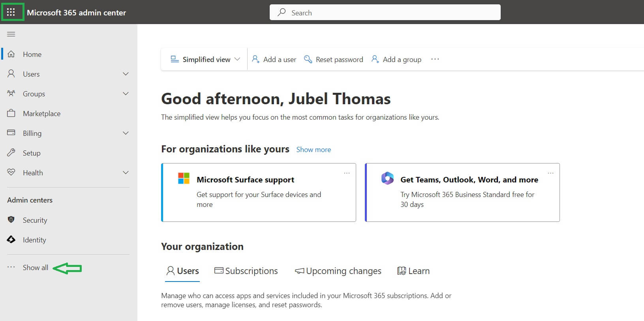The height and width of the screenshot is (321, 644).
Task: Click the Learn book icon
Action: [402, 271]
